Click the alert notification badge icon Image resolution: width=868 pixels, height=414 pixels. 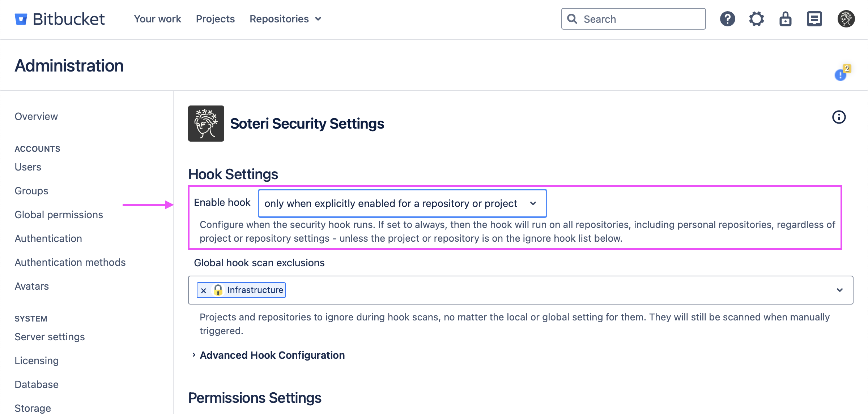(841, 74)
